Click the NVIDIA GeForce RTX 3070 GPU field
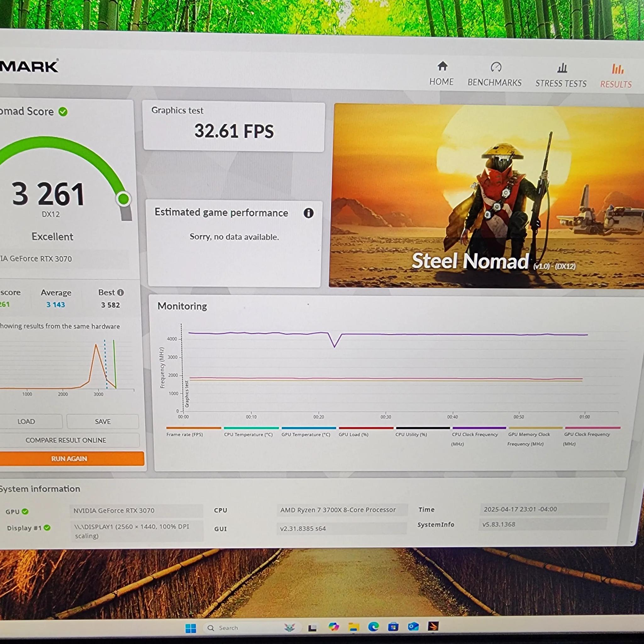Image resolution: width=644 pixels, height=644 pixels. (x=136, y=511)
